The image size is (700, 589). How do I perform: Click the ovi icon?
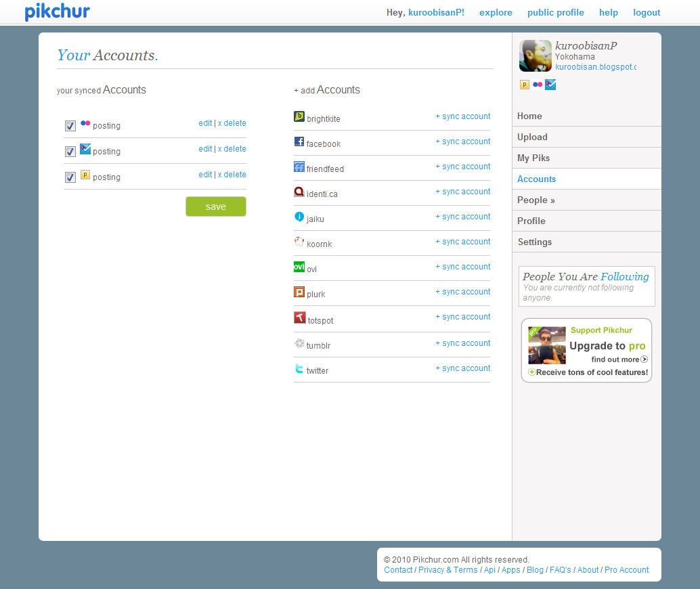tap(299, 267)
